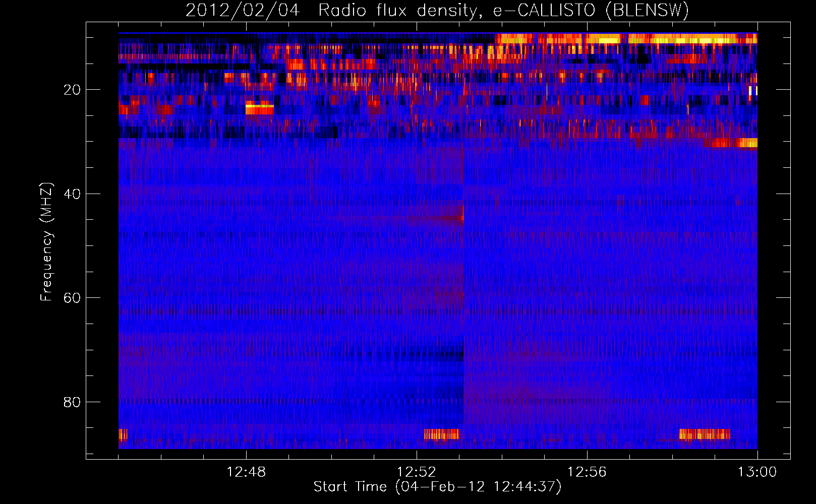This screenshot has height=504, width=816.
Task: Click the 12:52 time tick label
Action: (417, 472)
